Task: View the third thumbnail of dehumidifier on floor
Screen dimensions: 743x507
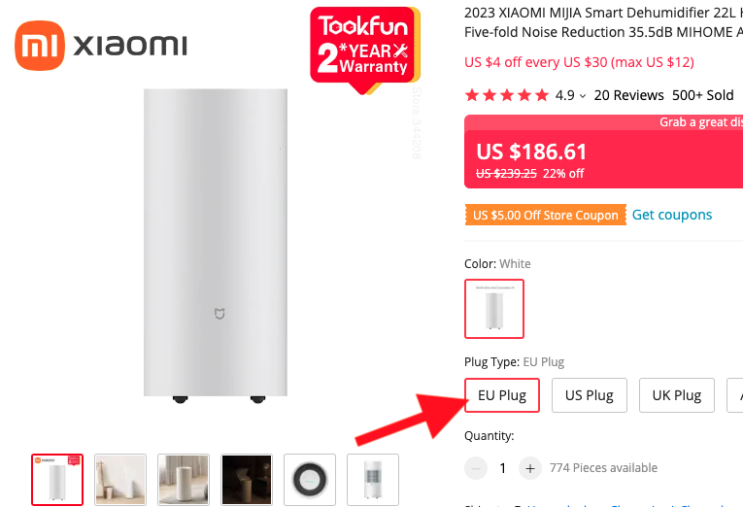Action: [x=184, y=480]
